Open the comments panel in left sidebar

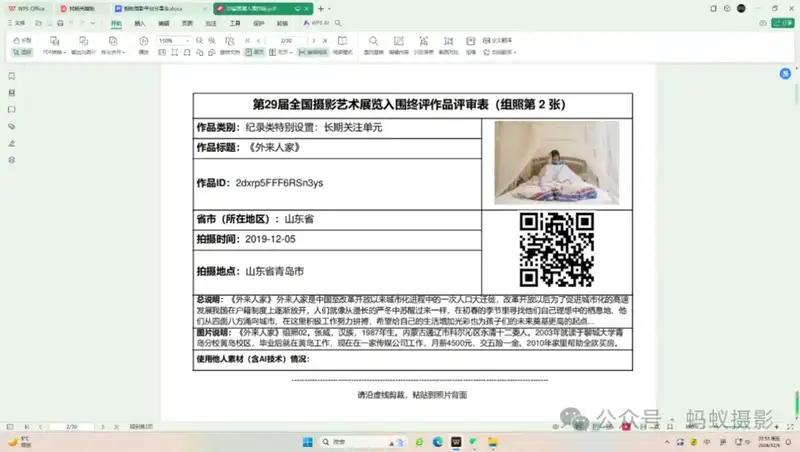coord(12,110)
